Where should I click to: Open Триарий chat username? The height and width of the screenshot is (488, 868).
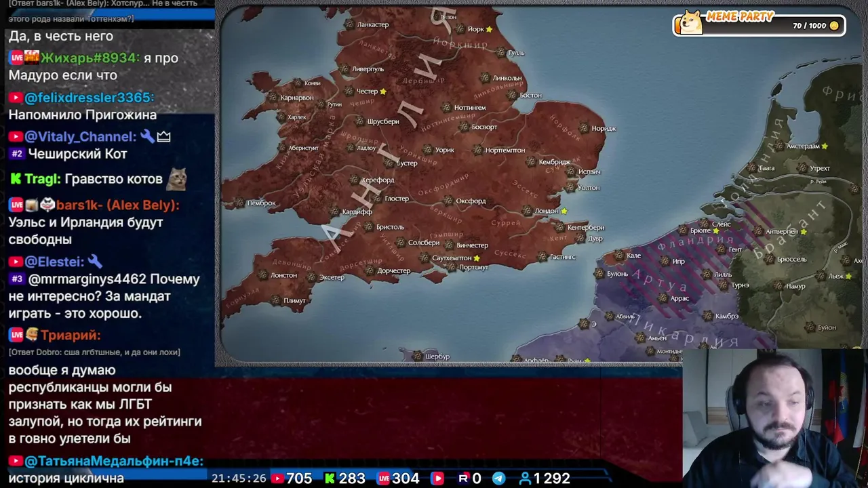click(x=71, y=335)
